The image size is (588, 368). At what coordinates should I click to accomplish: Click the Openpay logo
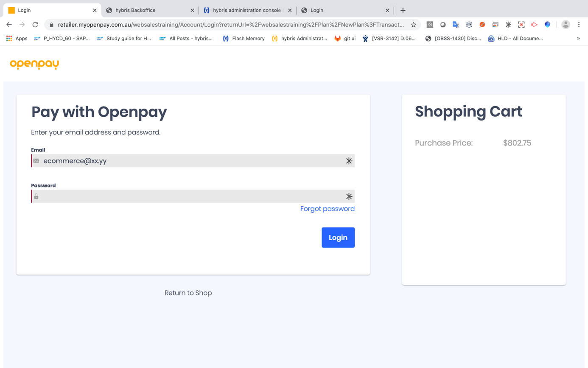[34, 64]
